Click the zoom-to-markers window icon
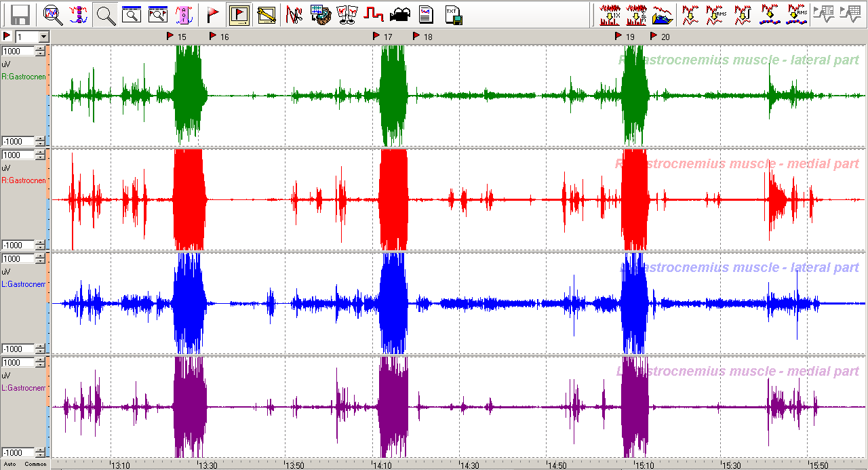 tap(157, 14)
